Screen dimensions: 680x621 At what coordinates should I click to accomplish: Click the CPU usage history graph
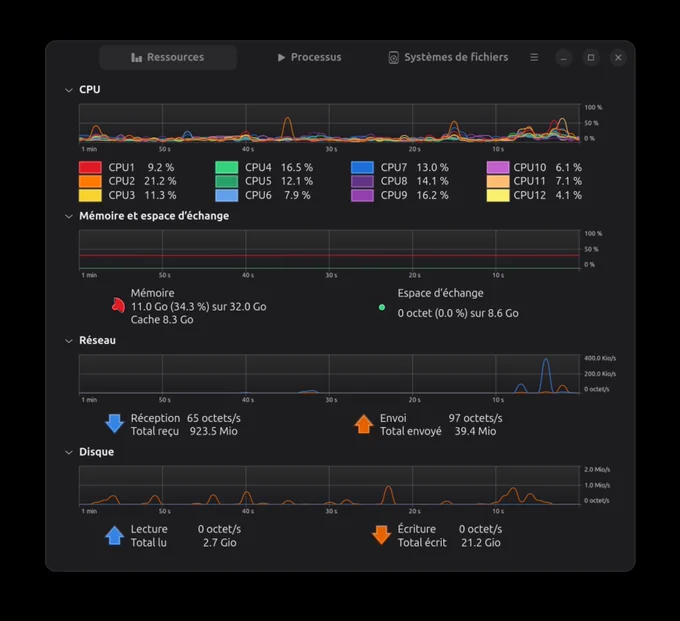click(330, 123)
